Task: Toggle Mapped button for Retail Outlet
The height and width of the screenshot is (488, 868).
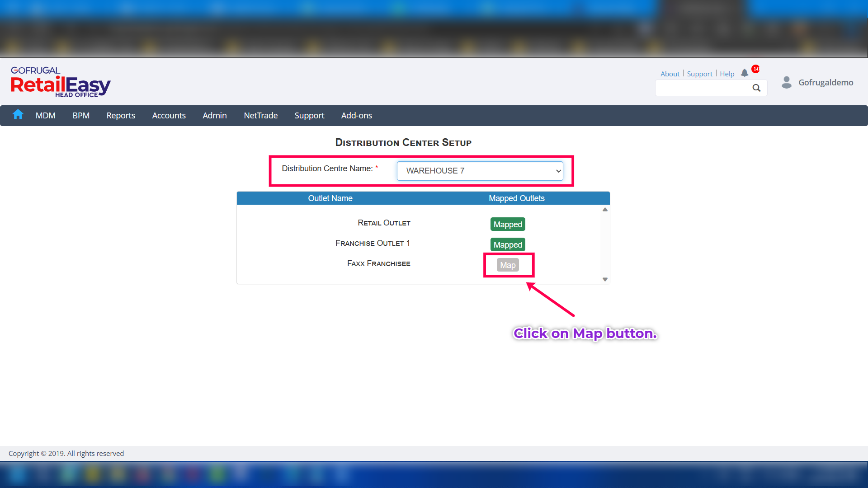Action: [508, 225]
